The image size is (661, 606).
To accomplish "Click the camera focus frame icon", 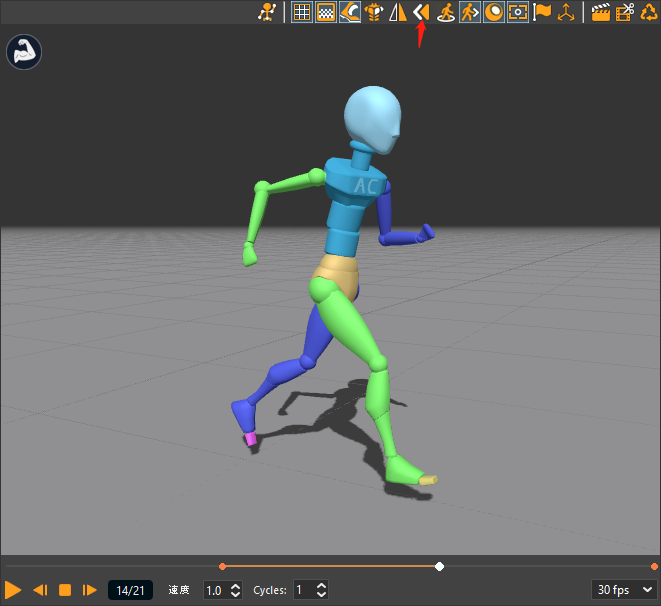I will [518, 12].
